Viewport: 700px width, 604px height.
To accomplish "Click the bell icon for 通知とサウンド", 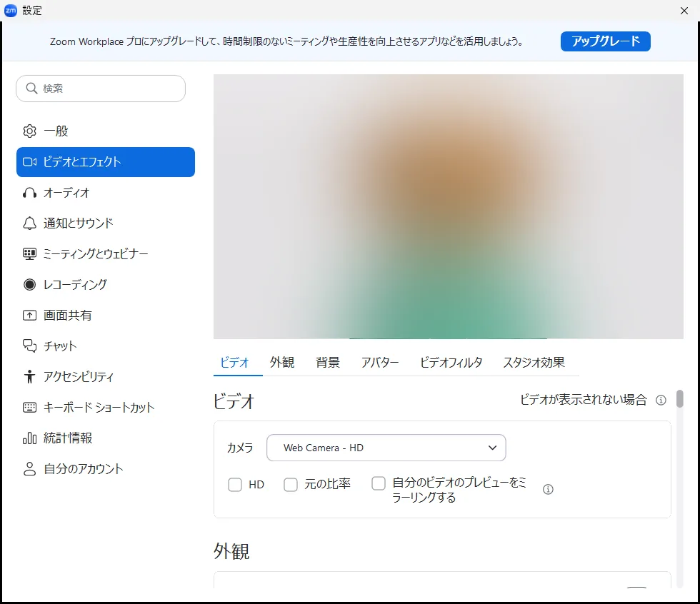I will pos(29,223).
